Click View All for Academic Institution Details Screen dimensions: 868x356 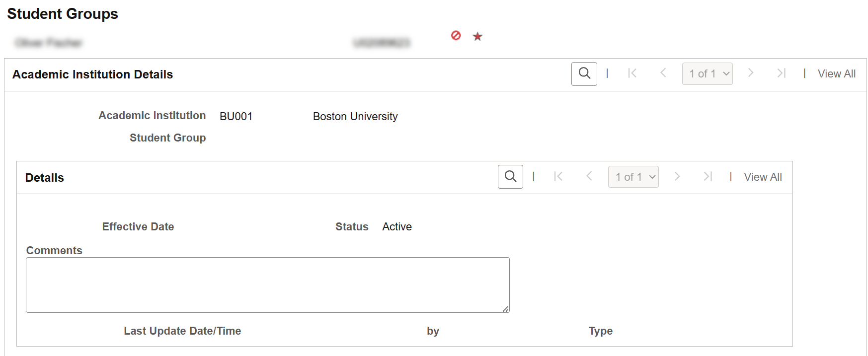click(x=836, y=74)
